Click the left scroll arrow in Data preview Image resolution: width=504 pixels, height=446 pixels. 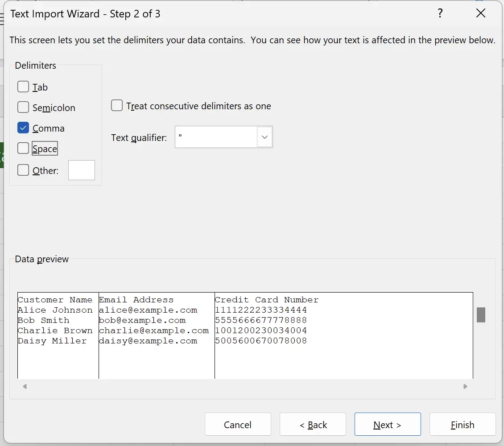point(25,387)
